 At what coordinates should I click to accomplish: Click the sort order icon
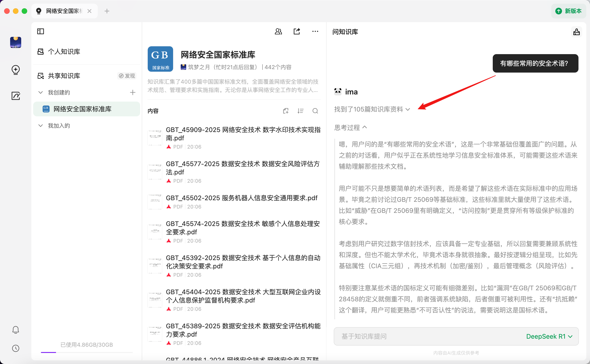pos(300,111)
